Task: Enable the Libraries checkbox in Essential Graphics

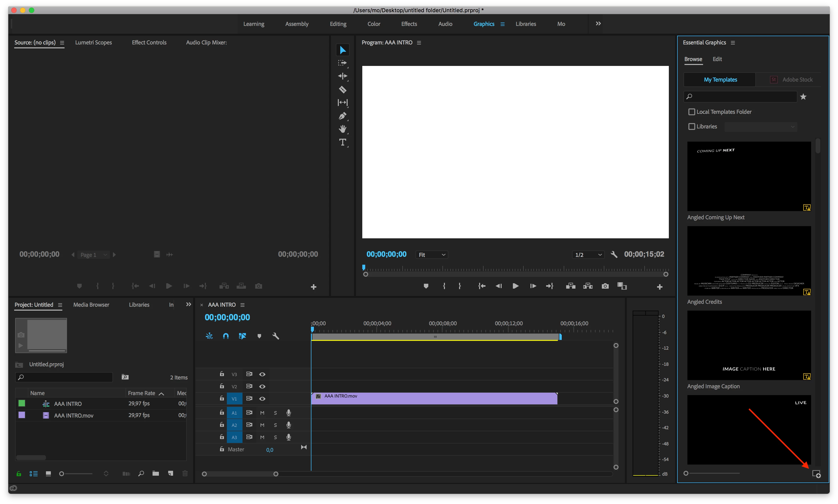Action: (692, 126)
